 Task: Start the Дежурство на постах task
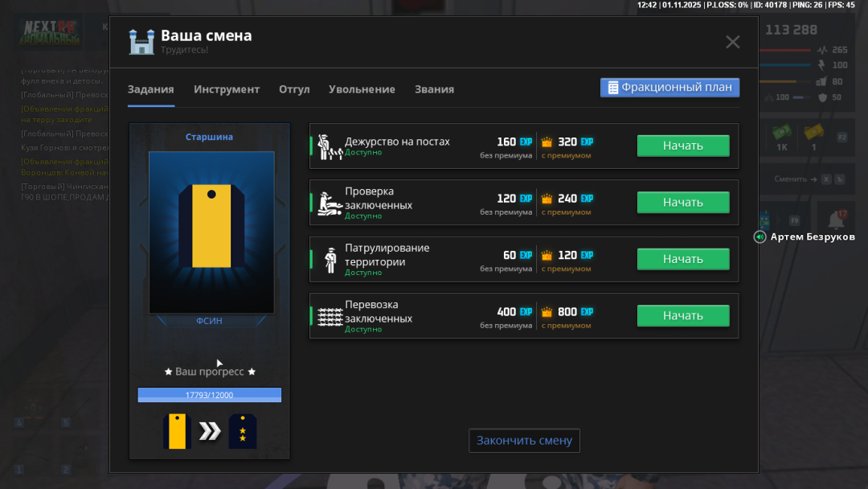(683, 146)
